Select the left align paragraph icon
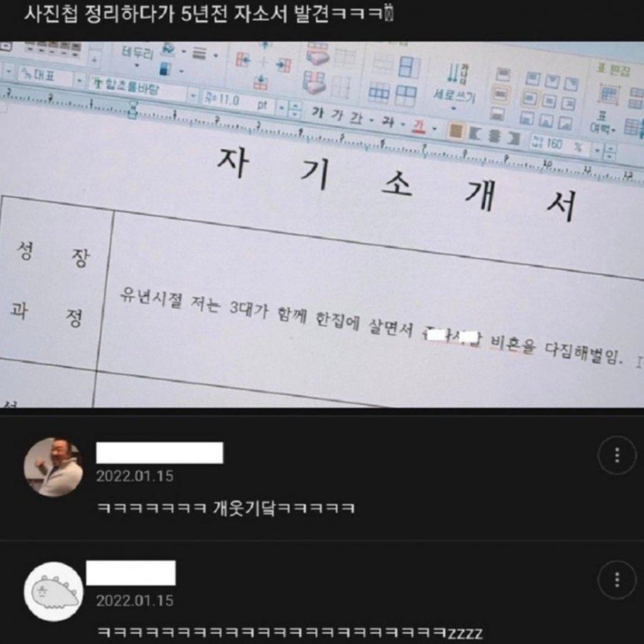 475,133
